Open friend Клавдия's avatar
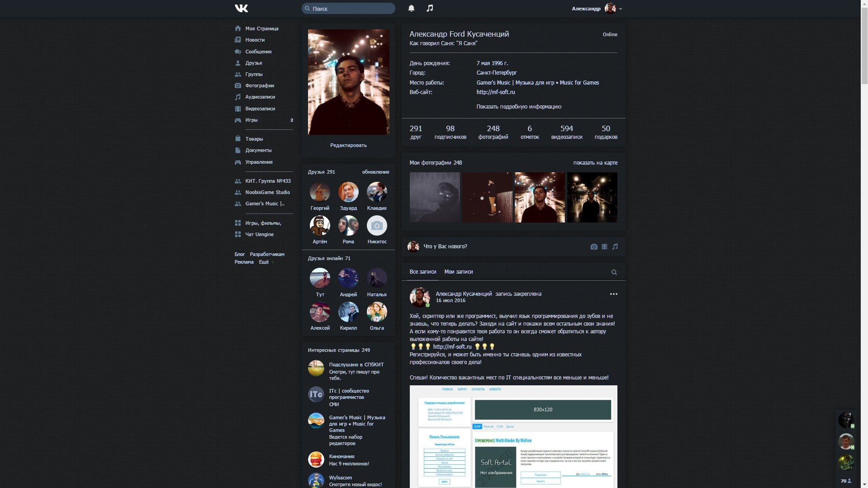The width and height of the screenshot is (868, 488). click(x=377, y=192)
